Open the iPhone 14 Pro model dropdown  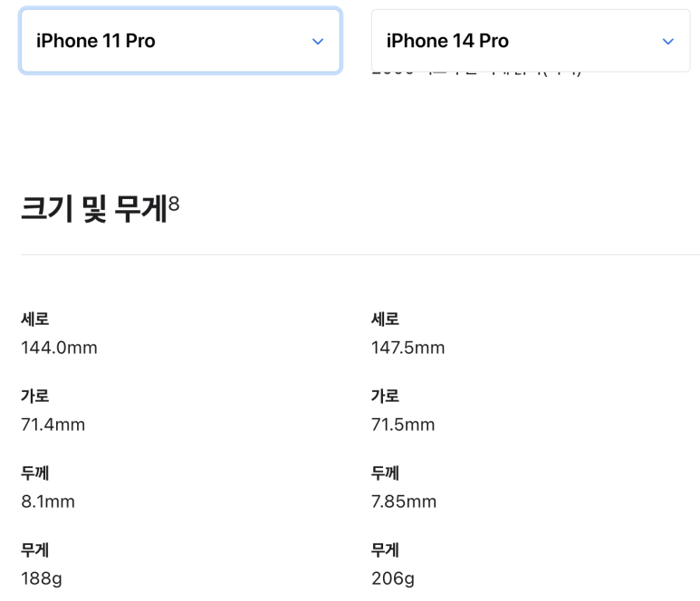(531, 41)
